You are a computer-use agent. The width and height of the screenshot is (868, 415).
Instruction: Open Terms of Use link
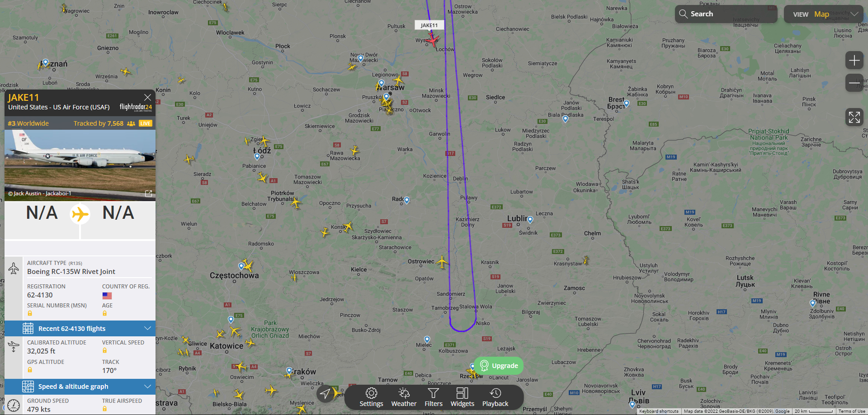[851, 411]
